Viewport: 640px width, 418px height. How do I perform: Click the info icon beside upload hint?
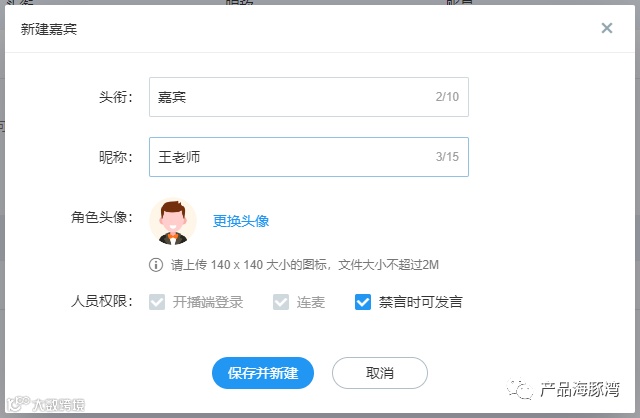(x=156, y=265)
